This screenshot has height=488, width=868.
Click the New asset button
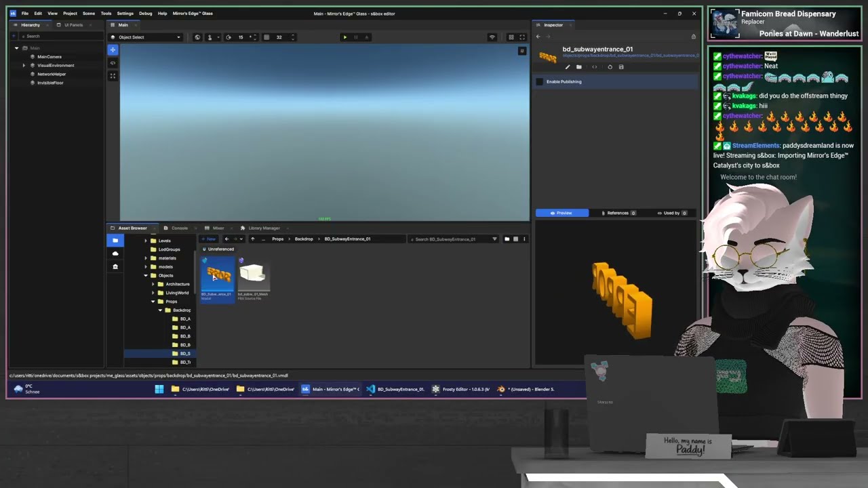(x=209, y=239)
